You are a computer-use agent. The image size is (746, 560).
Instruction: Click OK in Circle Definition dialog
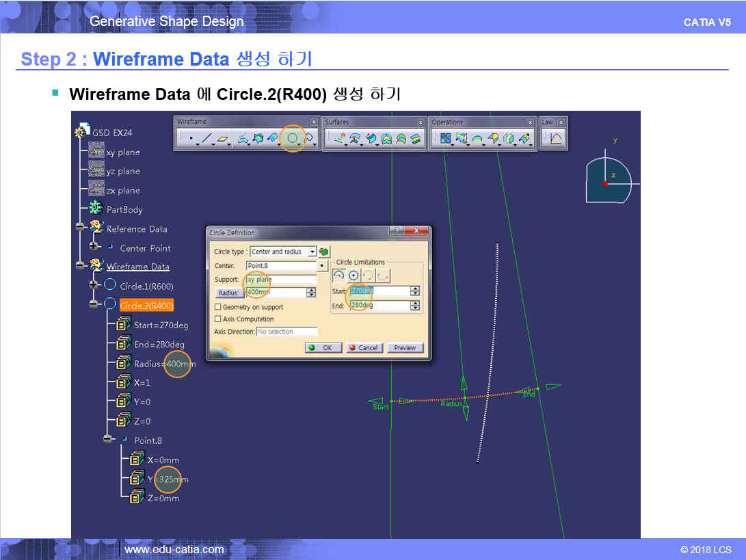click(323, 347)
